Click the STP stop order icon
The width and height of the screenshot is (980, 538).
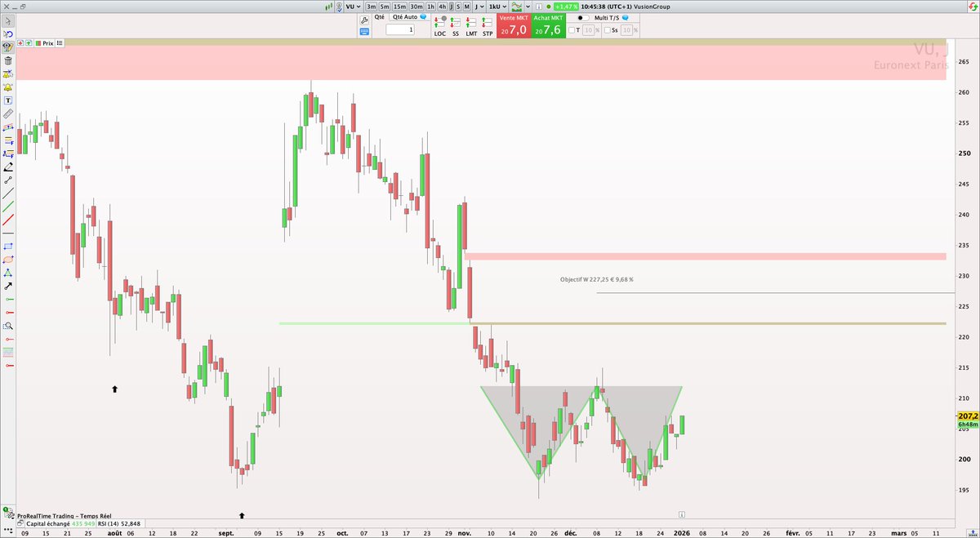pos(486,21)
